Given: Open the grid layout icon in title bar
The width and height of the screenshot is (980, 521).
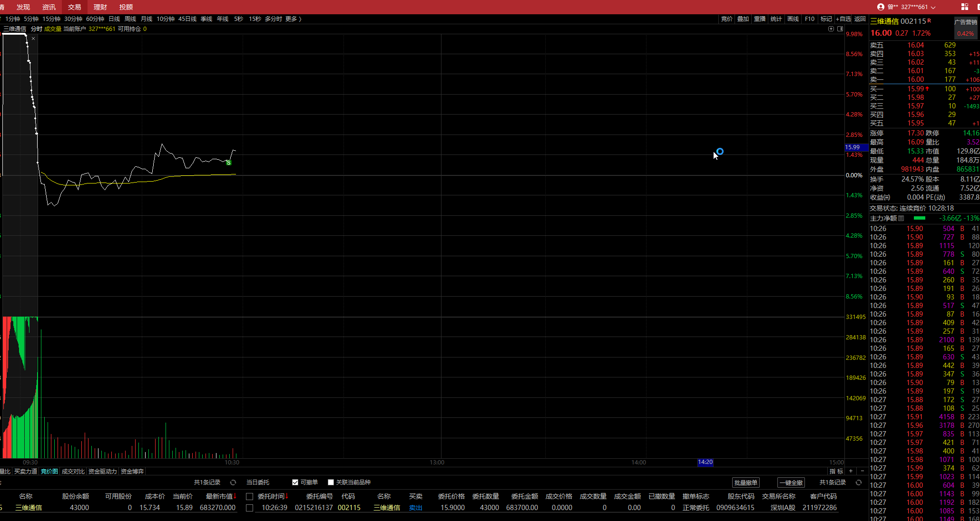Looking at the screenshot, I should click(x=965, y=7).
